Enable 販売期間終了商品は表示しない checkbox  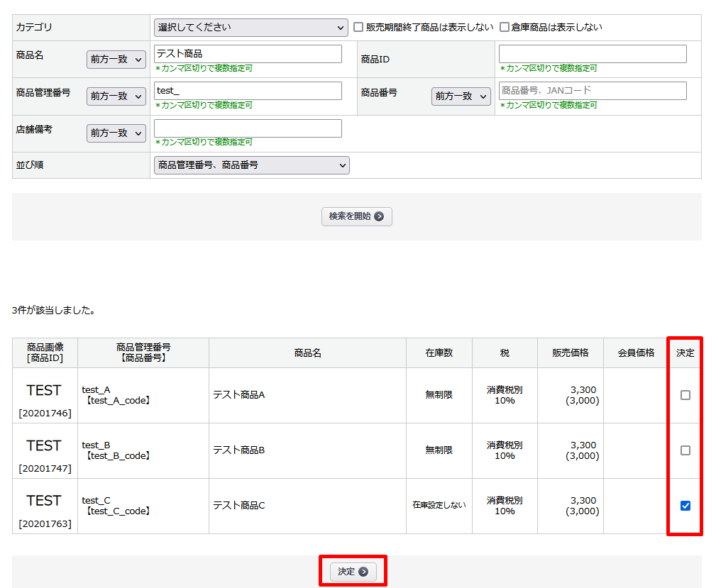(x=359, y=28)
